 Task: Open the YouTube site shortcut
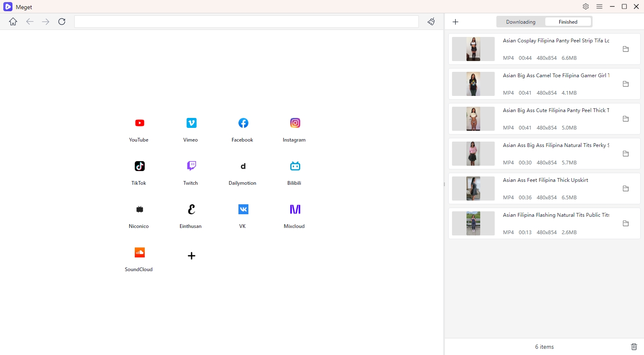coord(139,123)
